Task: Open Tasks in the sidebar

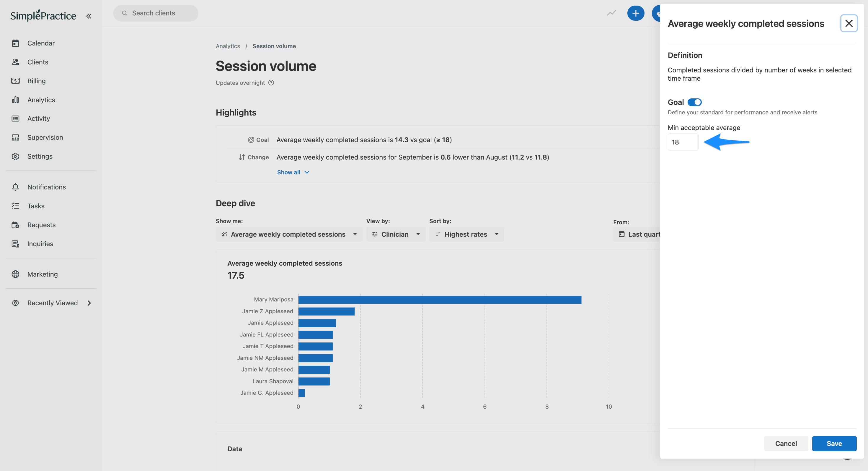Action: tap(36, 206)
